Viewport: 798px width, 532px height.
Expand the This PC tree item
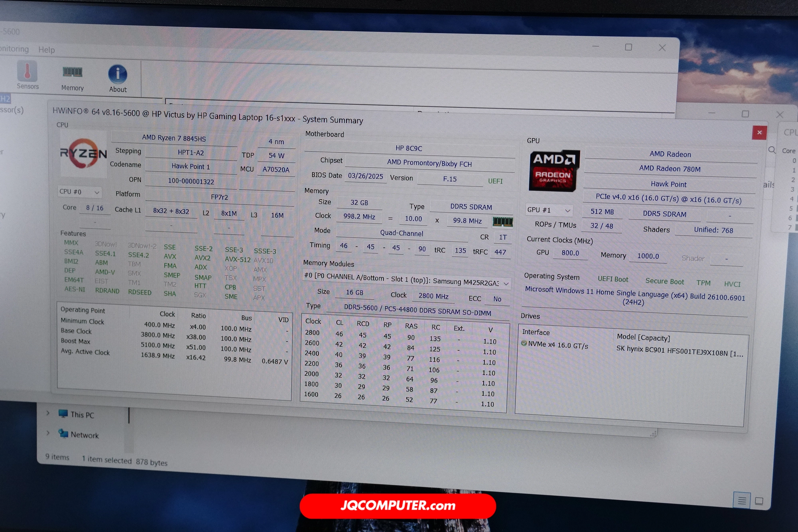click(48, 413)
